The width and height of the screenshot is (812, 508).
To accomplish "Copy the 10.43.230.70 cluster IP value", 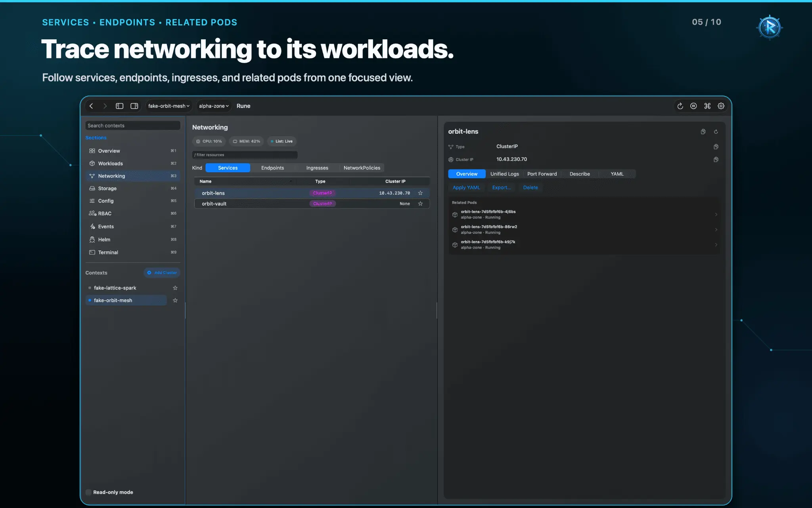I will point(716,160).
